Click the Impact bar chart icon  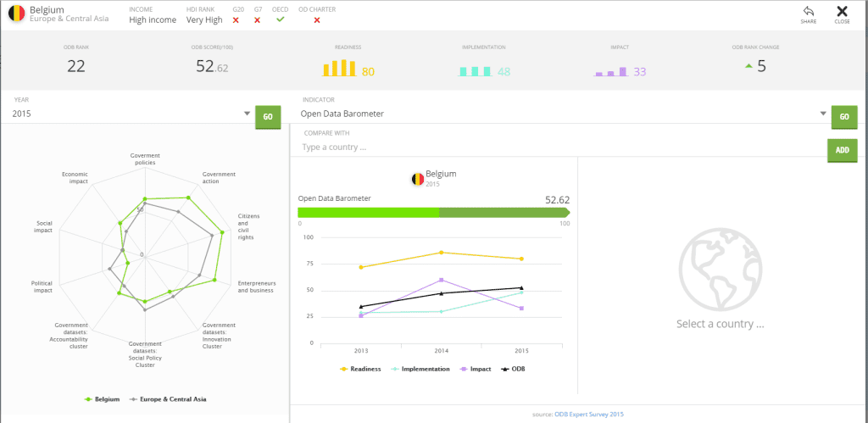pyautogui.click(x=610, y=72)
